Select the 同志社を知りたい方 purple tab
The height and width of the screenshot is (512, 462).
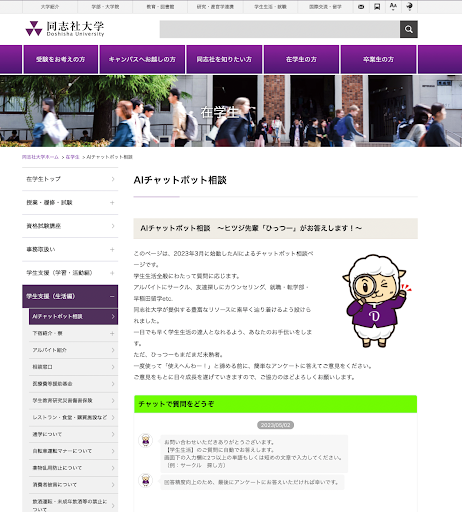[x=224, y=59]
